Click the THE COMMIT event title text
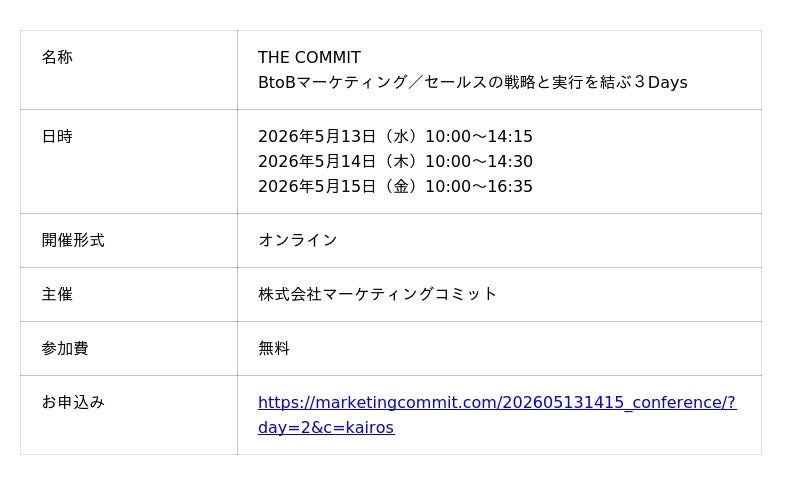This screenshot has width=800, height=485. [309, 58]
